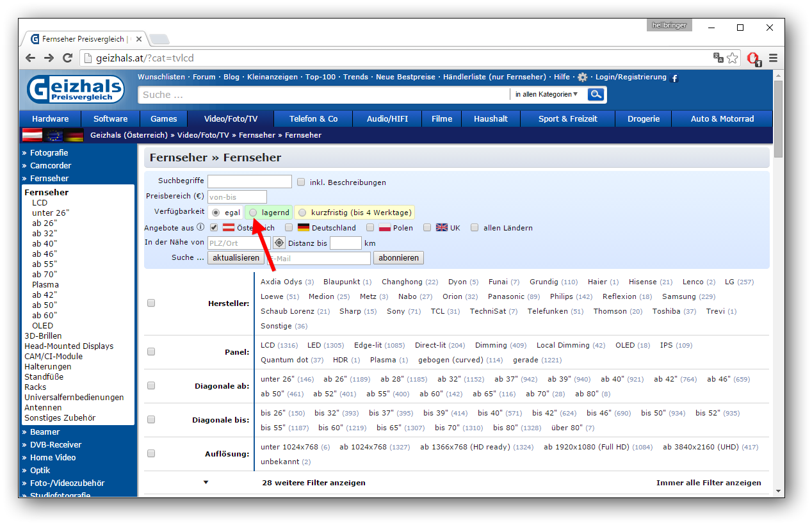This screenshot has width=812, height=525.
Task: Tick the Auflösung filter checkbox
Action: click(151, 453)
